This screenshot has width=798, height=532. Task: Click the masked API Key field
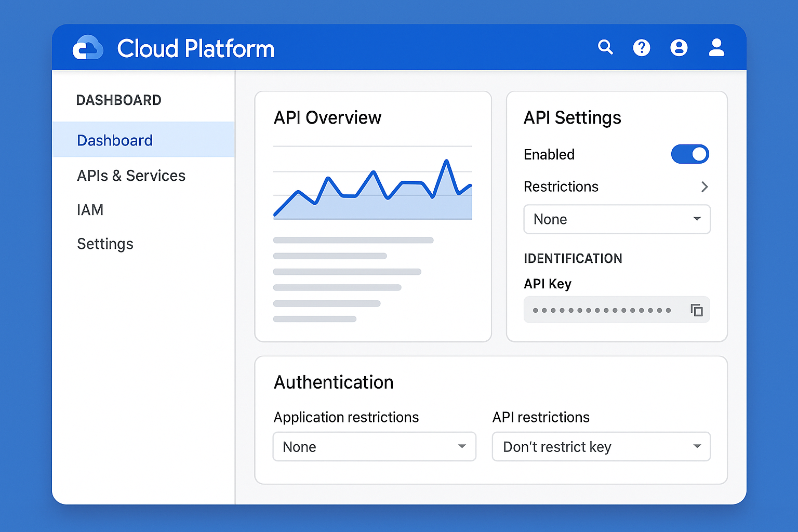click(603, 310)
